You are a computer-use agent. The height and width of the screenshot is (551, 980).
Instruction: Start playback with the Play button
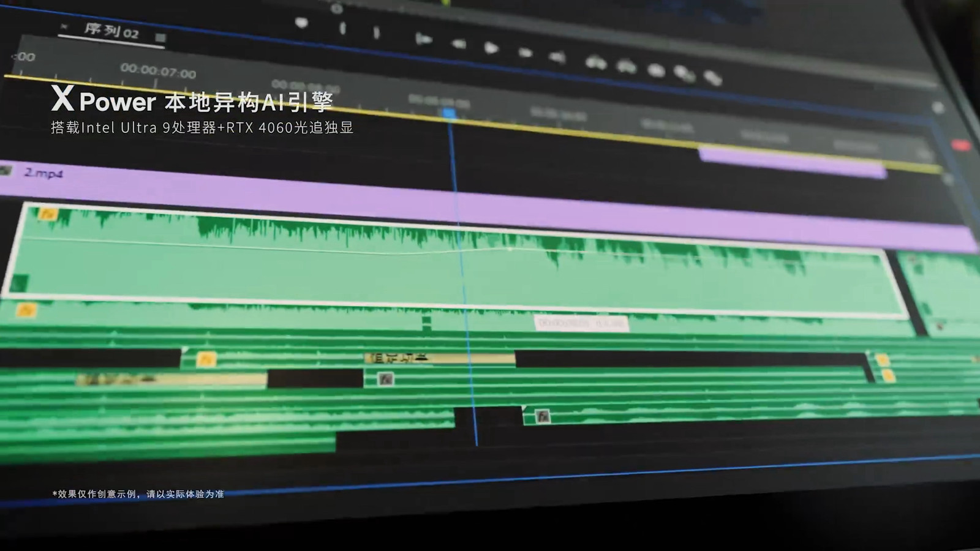[x=491, y=48]
